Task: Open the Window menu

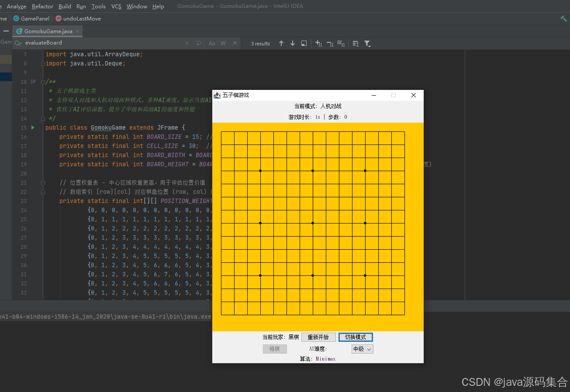Action: coord(137,6)
